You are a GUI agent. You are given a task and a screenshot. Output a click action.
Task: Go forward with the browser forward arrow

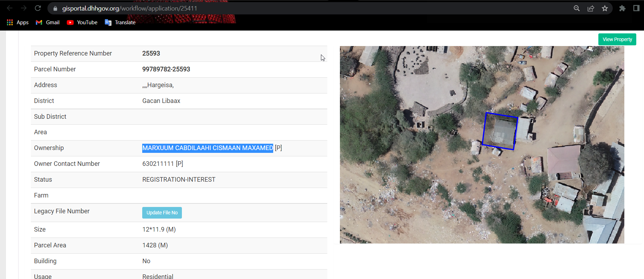[x=24, y=8]
